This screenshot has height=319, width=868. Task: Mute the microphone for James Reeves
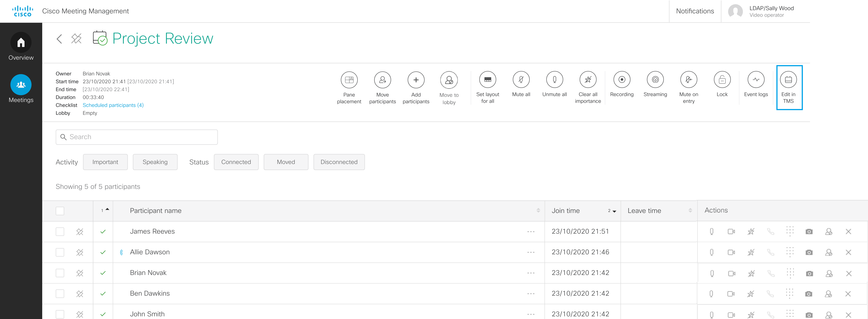point(712,231)
